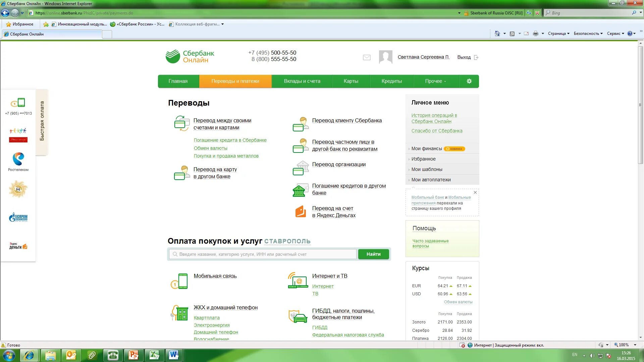Select the Gazprom quick payment icon
Viewport: 644px width, 362px height.
click(18, 217)
